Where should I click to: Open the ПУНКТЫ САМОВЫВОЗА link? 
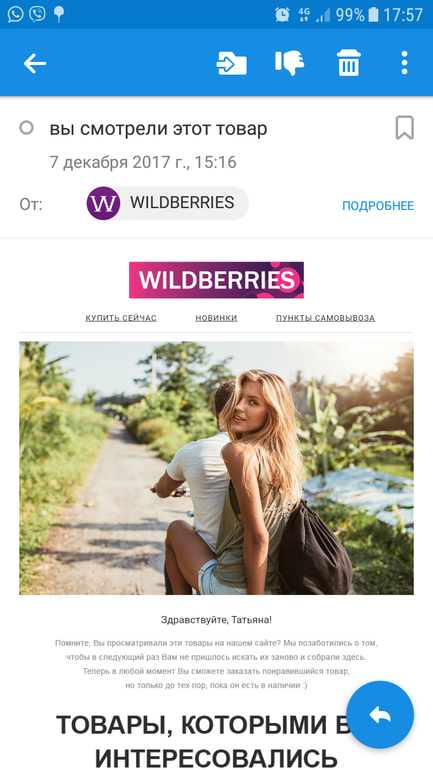pyautogui.click(x=325, y=318)
